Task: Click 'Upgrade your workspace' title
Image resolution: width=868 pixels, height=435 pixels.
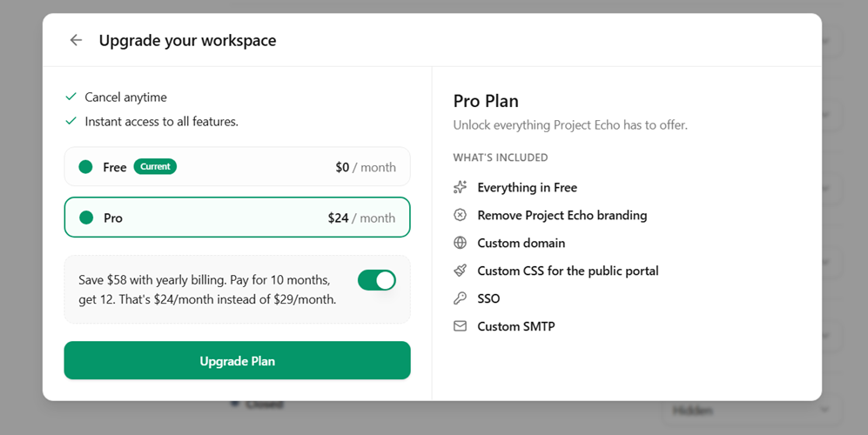Action: [x=188, y=40]
